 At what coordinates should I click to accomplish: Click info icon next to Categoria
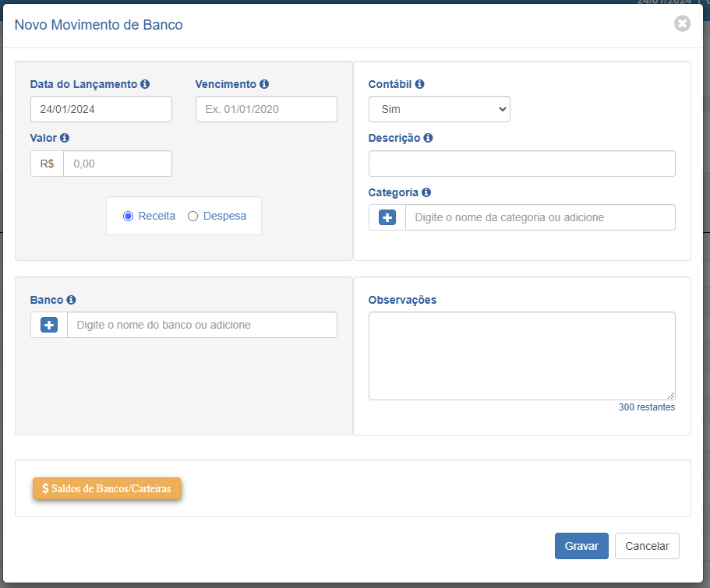click(x=426, y=192)
